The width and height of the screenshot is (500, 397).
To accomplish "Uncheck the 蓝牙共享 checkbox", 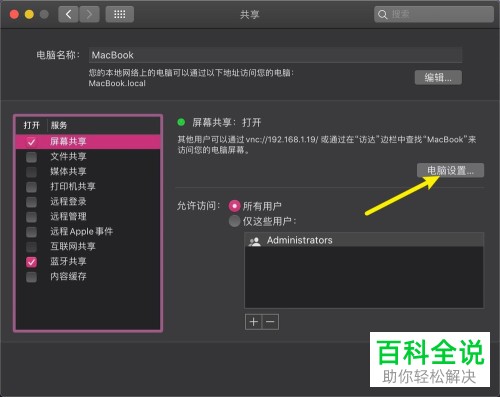I will point(31,262).
